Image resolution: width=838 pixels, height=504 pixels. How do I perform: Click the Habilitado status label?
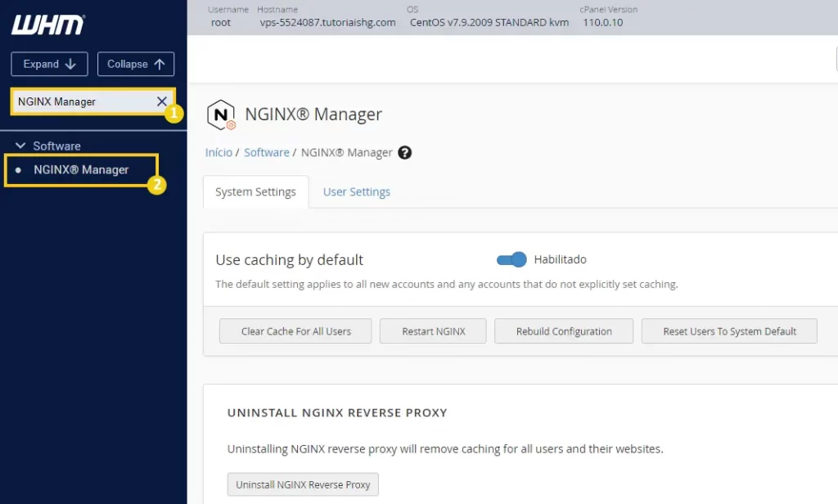[560, 259]
